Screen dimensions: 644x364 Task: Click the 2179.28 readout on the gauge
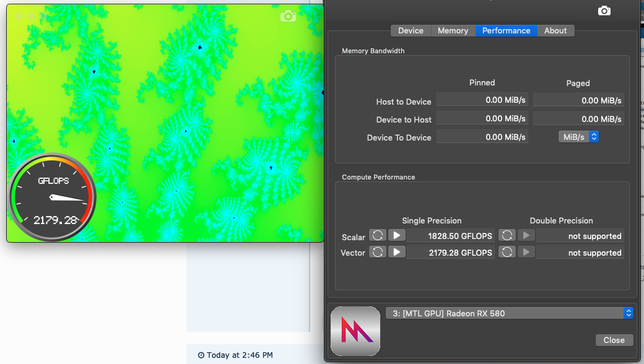click(x=55, y=220)
